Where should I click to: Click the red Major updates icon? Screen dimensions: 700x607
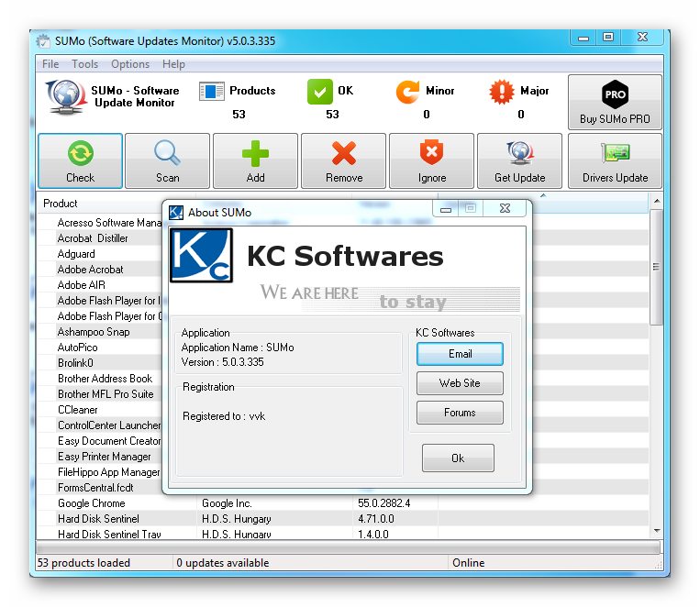502,92
